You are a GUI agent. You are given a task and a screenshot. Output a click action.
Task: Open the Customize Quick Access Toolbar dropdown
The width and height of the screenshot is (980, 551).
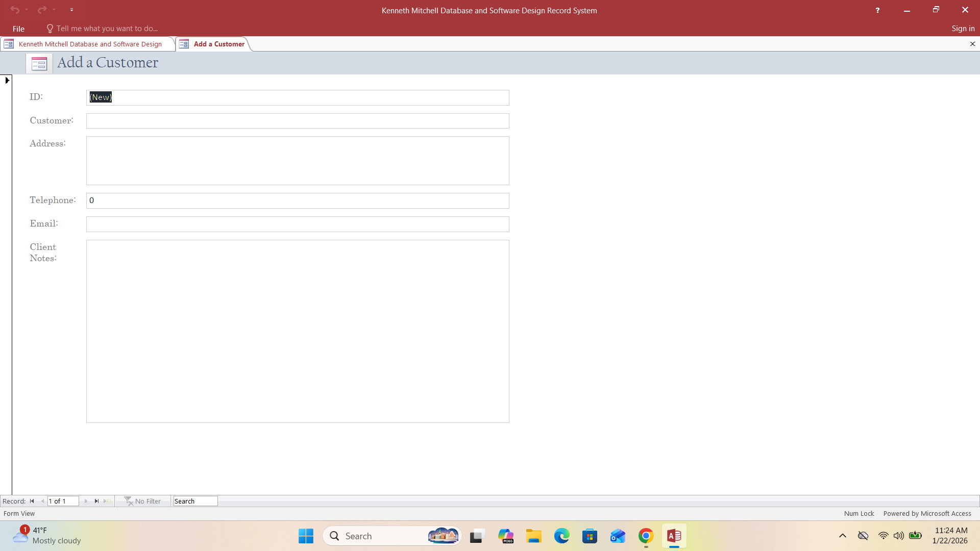point(71,9)
